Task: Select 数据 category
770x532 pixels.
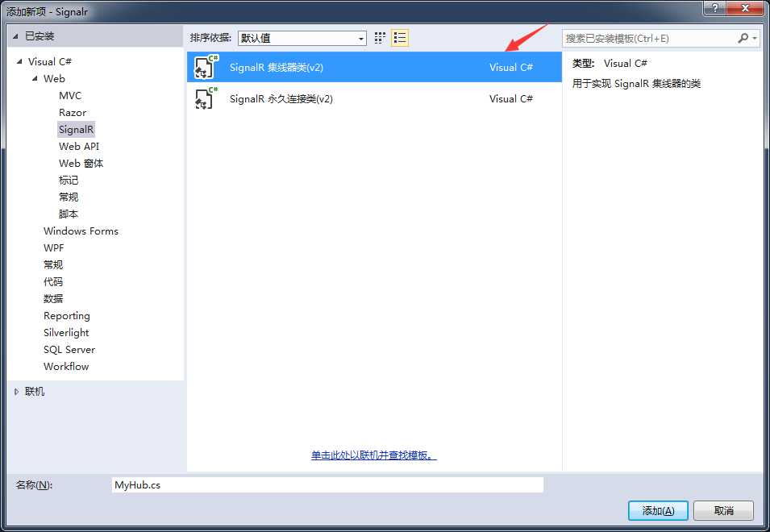Action: (53, 299)
